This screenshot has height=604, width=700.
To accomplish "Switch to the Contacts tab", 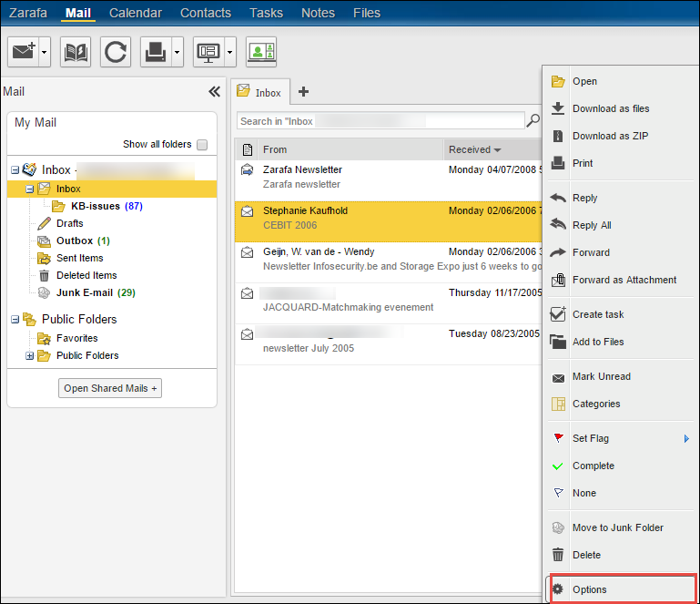I will tap(206, 13).
